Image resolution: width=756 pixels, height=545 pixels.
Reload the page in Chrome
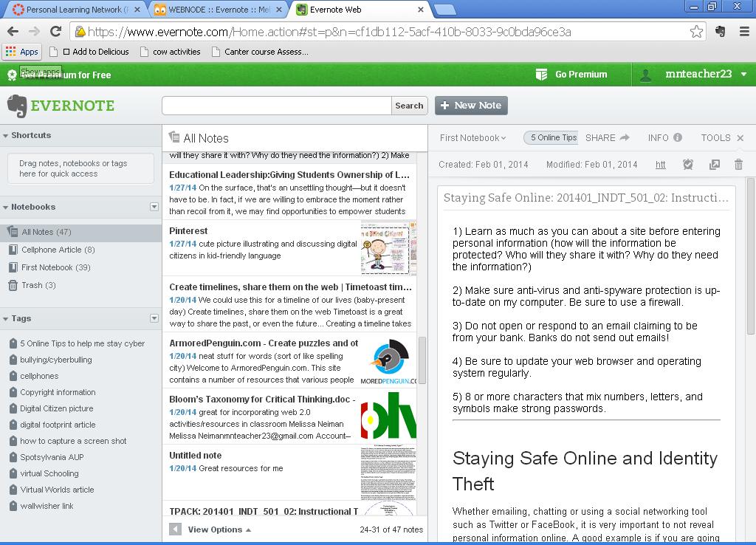pyautogui.click(x=56, y=32)
